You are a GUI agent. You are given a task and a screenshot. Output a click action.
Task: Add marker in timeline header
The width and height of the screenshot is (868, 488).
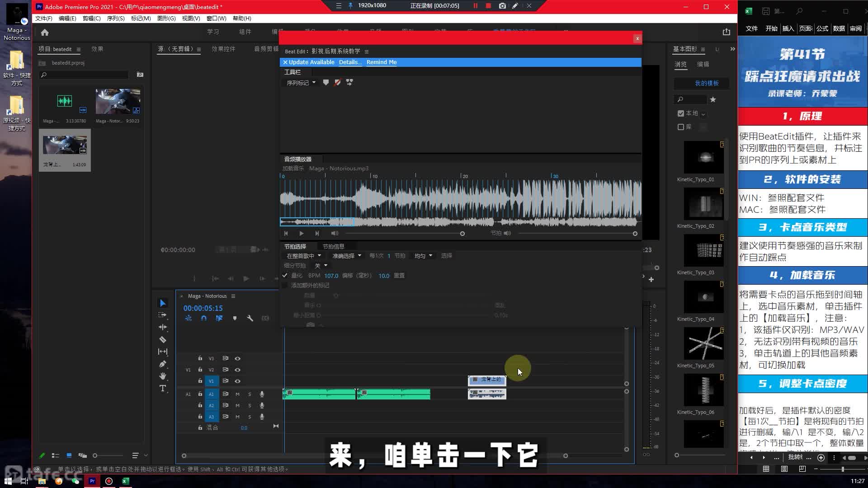click(x=235, y=318)
